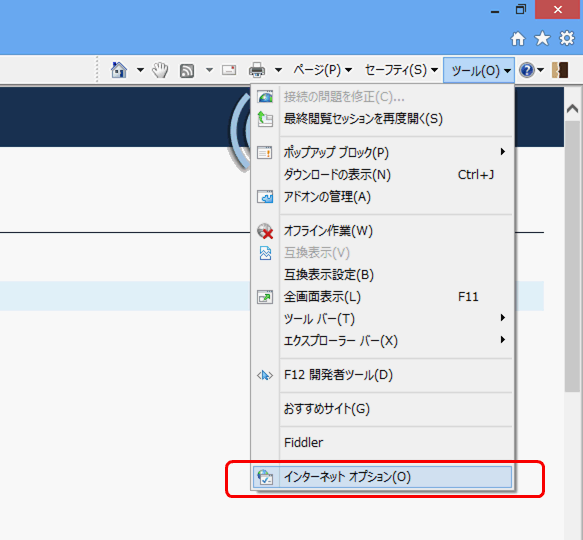The width and height of the screenshot is (583, 540).
Task: Select 全画面表示(L)
Action: (383, 297)
